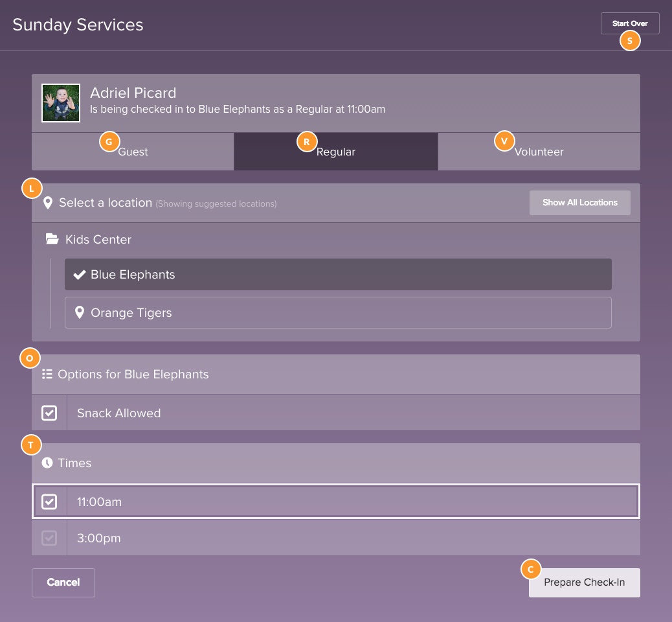
Task: Select the Orange Tigers location
Action: (x=338, y=312)
